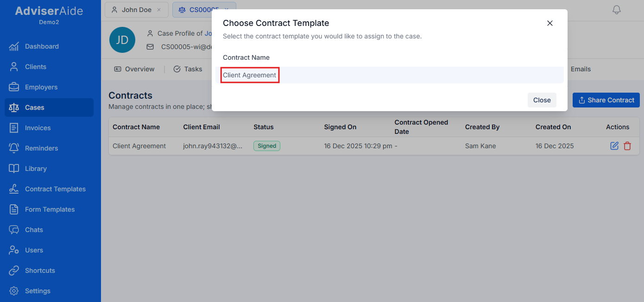This screenshot has width=644, height=302.
Task: Delete the Client Agreement contract
Action: tap(628, 145)
